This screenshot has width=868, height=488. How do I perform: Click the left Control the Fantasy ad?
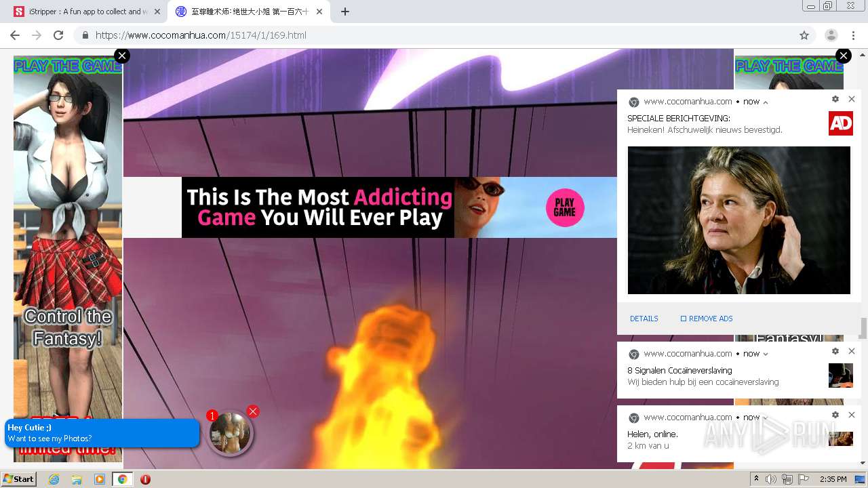[x=68, y=258]
